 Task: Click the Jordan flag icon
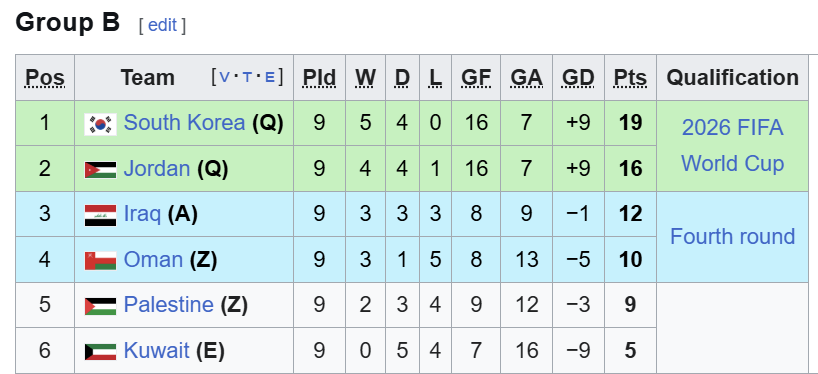tap(100, 170)
